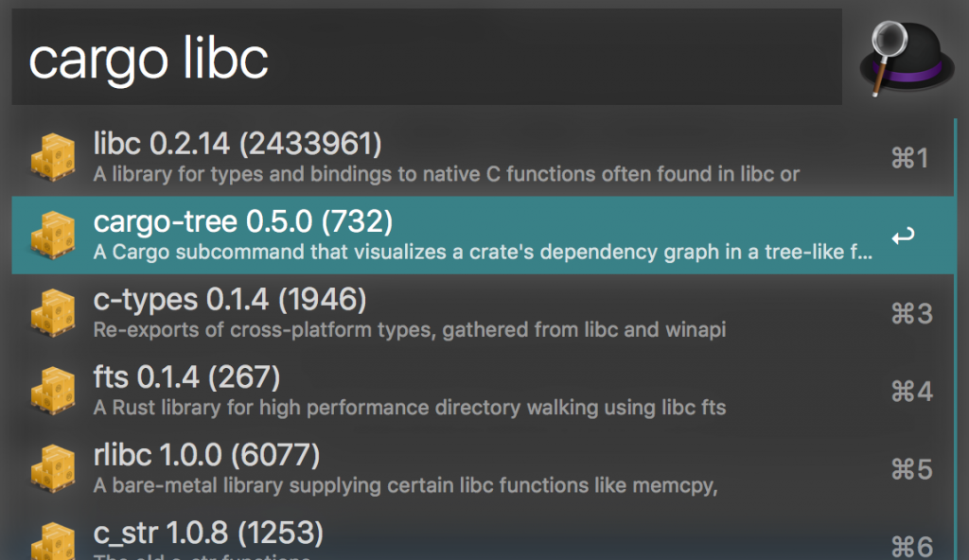
Task: Click the crate icon beside c-types 0.1.4
Action: coord(53,313)
